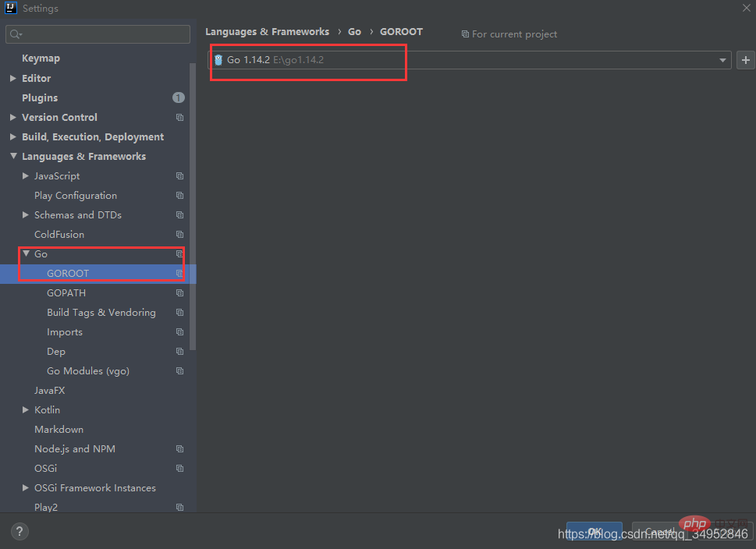Select JavaFX settings page
The width and height of the screenshot is (756, 549).
[49, 391]
